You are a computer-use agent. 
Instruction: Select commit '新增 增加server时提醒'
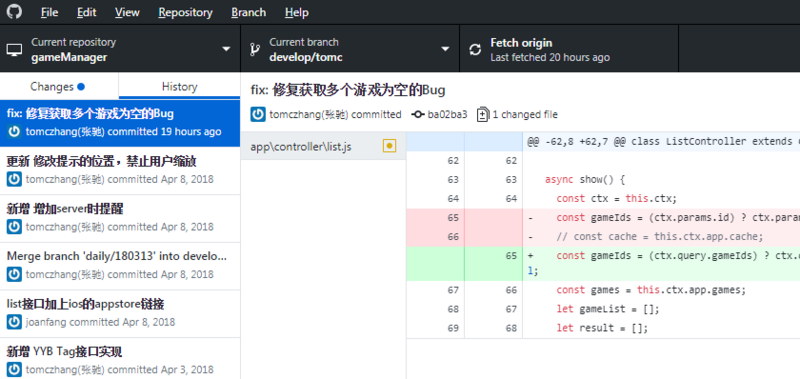coord(120,218)
